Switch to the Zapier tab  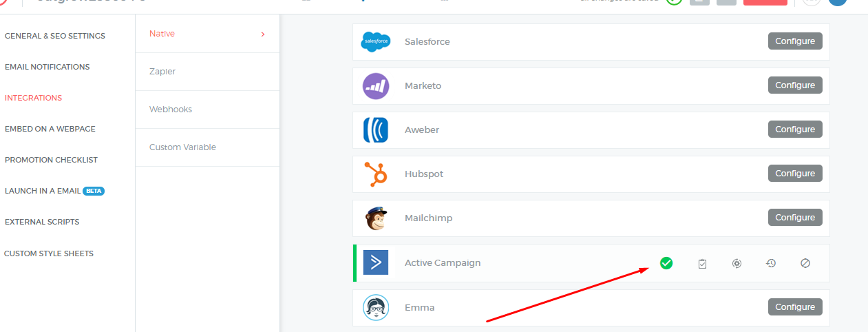207,72
